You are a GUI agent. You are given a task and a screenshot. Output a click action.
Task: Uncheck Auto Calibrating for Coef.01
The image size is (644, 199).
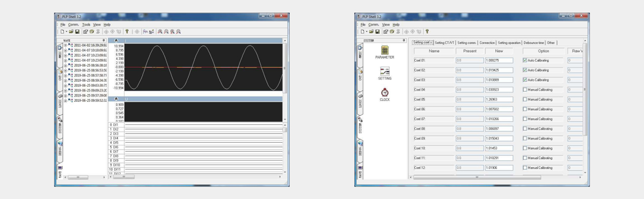[x=525, y=61]
